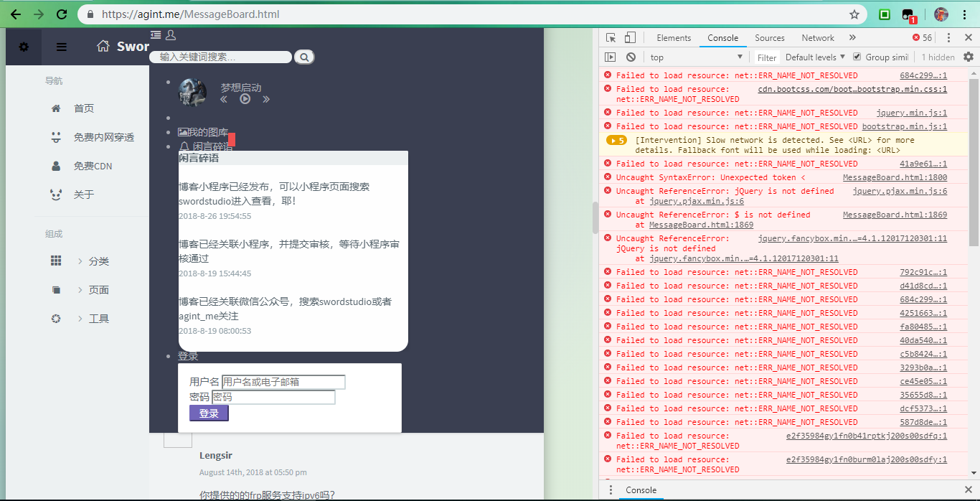This screenshot has width=980, height=501.
Task: Switch to the Elements tab
Action: [674, 38]
